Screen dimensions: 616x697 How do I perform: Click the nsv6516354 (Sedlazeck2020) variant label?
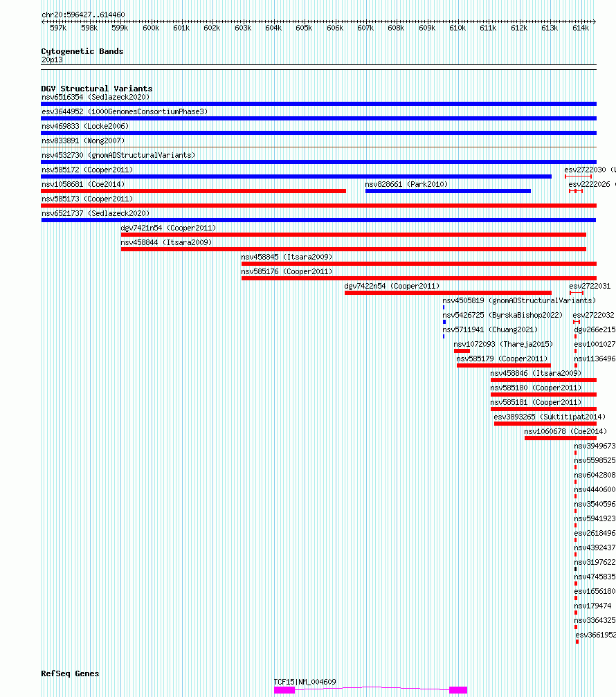(x=96, y=97)
